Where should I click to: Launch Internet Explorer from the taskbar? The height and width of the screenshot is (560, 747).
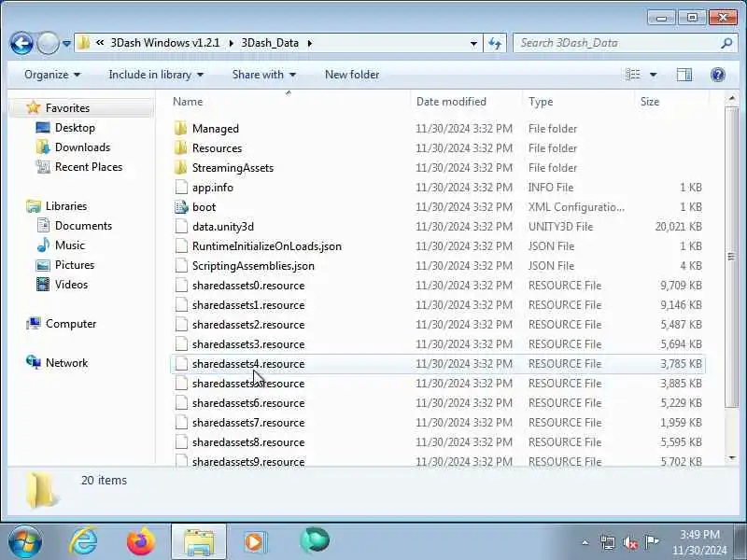[83, 542]
